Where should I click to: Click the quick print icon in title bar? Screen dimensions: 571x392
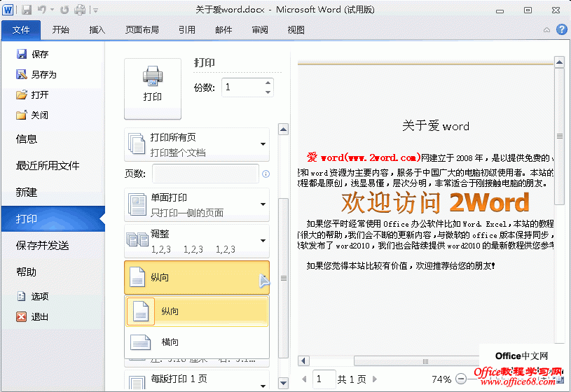tap(80, 10)
